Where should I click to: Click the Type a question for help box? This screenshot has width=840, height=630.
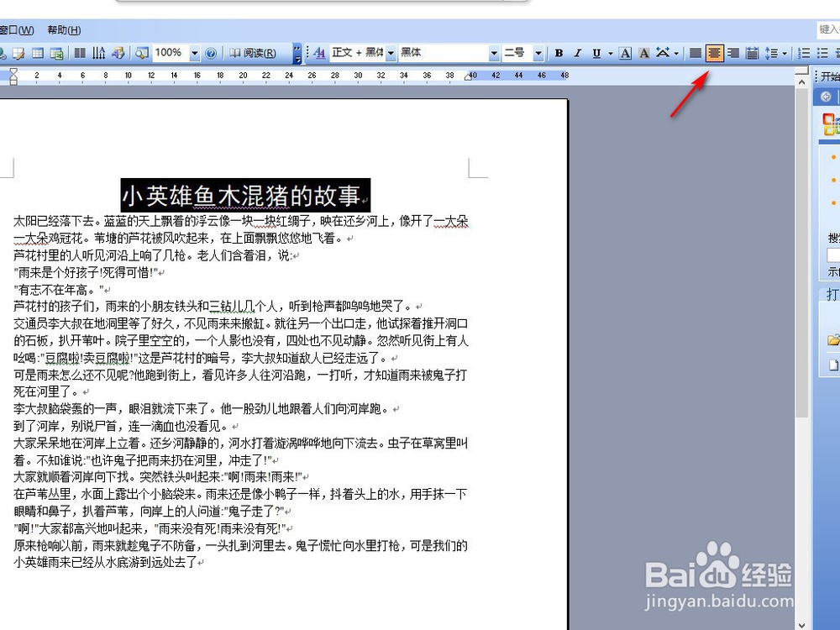828,29
